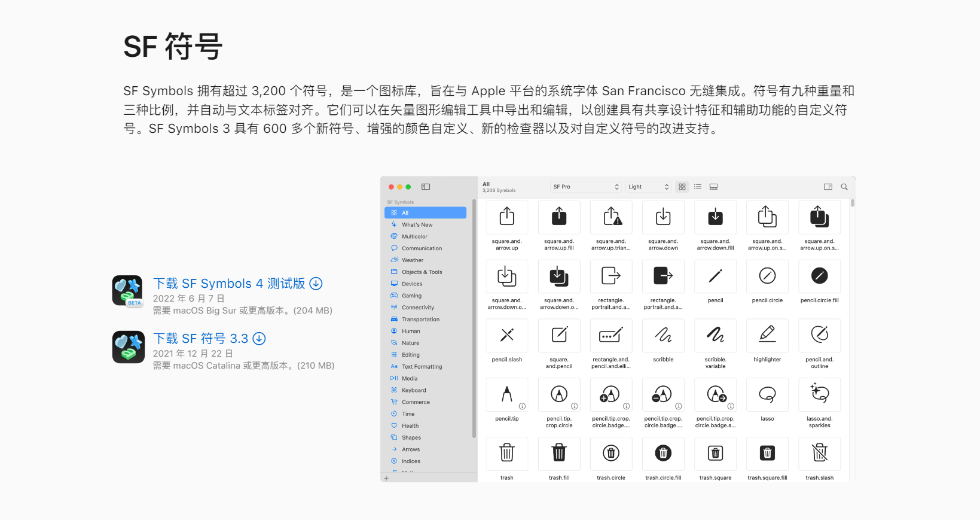Select trash.slash symbol

pyautogui.click(x=819, y=454)
